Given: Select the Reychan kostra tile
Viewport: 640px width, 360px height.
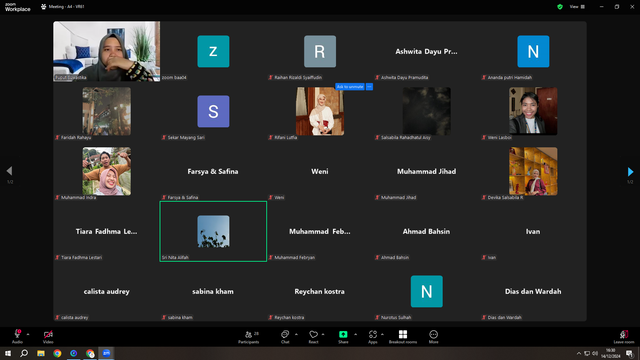Looking at the screenshot, I should [x=320, y=291].
